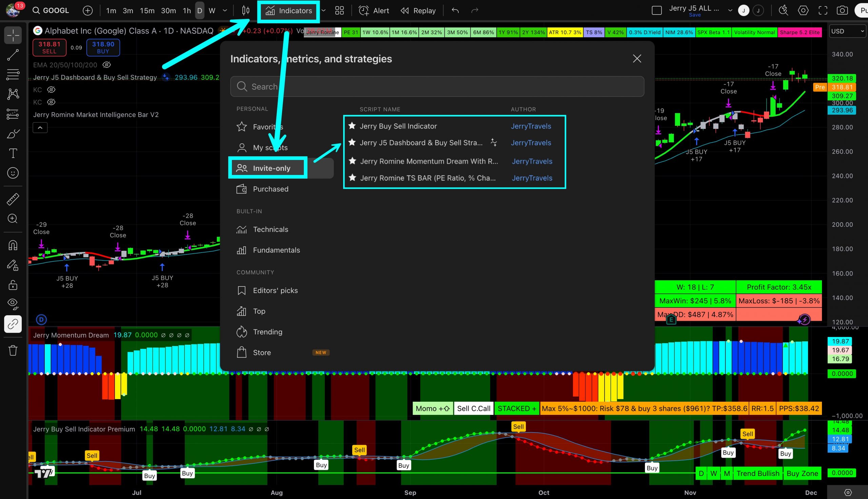Toggle visibility of EMA 20/50/100/200
The width and height of the screenshot is (868, 499).
click(x=106, y=65)
